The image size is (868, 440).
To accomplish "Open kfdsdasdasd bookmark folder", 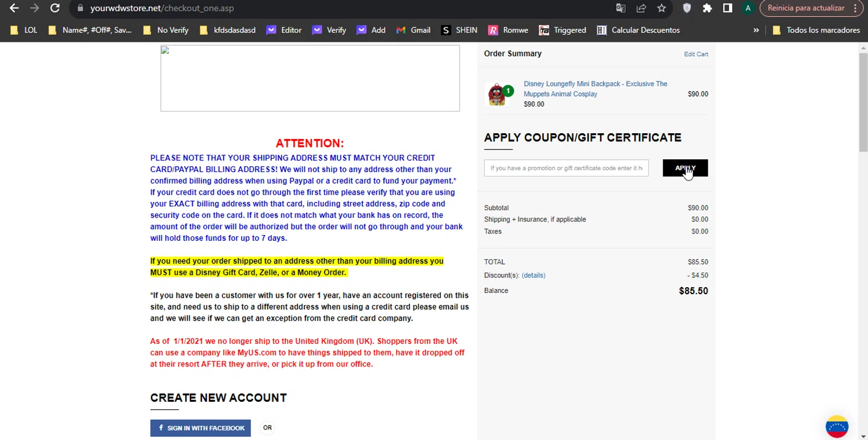I will tap(227, 30).
